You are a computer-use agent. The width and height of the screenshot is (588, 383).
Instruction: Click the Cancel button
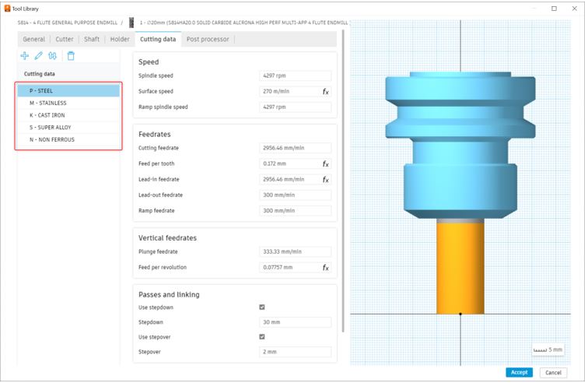point(553,372)
